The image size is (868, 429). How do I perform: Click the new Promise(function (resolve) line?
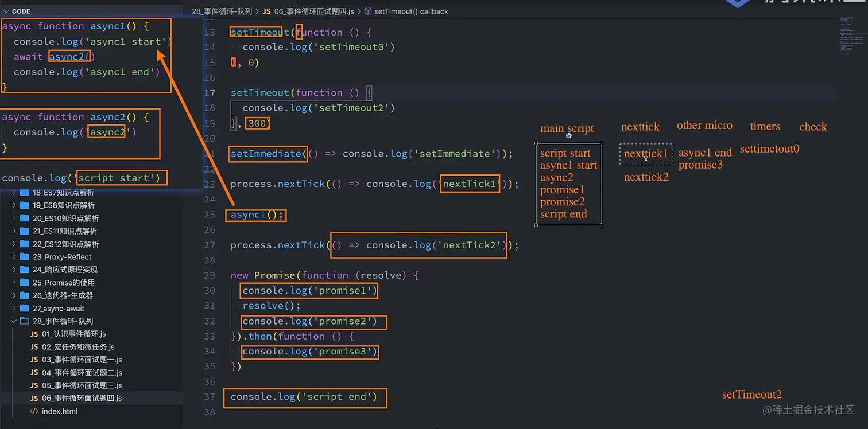tap(325, 275)
